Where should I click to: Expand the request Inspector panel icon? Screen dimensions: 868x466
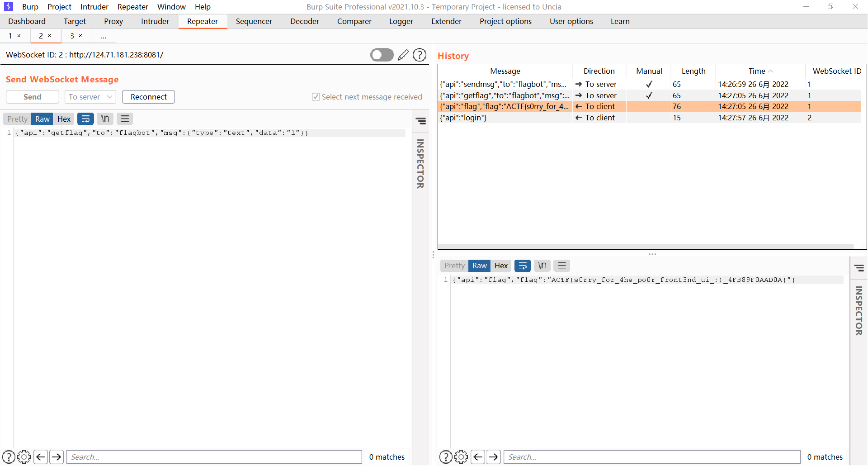[x=421, y=121]
